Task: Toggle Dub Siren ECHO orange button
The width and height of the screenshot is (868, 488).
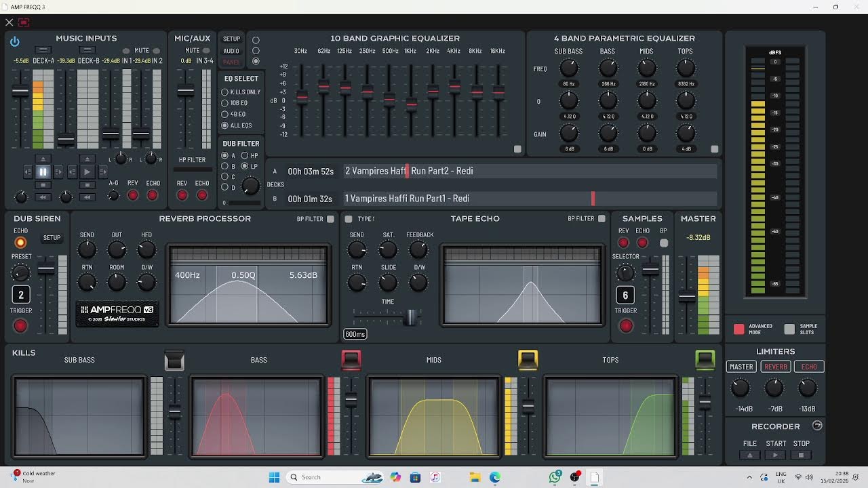Action: tap(20, 243)
